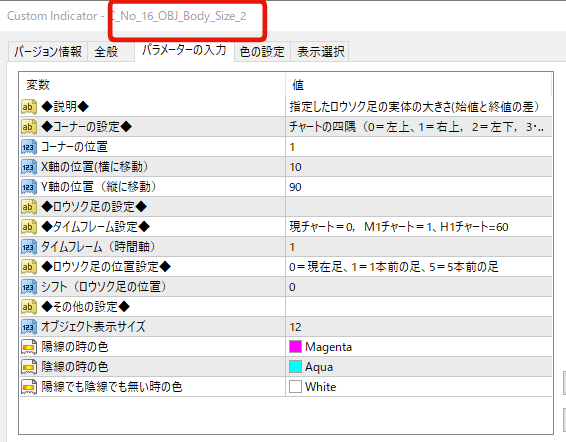Click the Magenta color swatch
566x442 pixels.
(295, 347)
